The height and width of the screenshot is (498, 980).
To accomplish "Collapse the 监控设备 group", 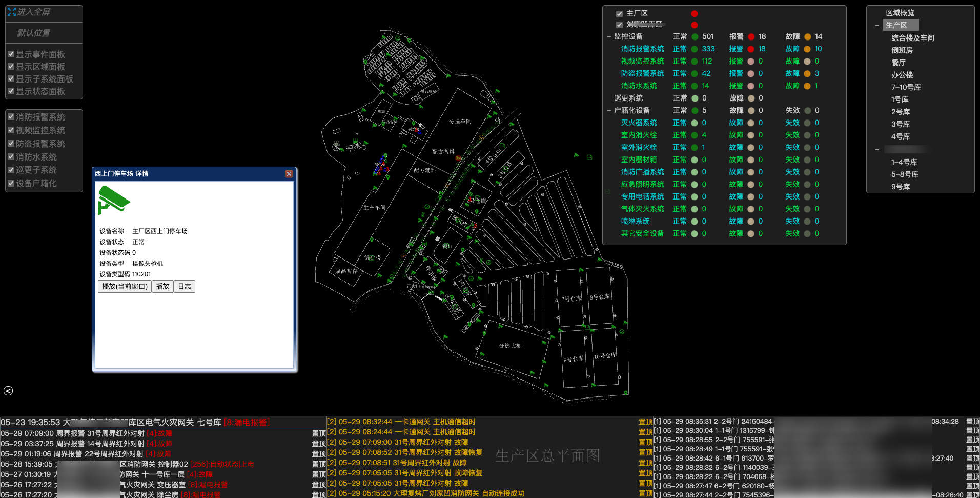I will 608,37.
